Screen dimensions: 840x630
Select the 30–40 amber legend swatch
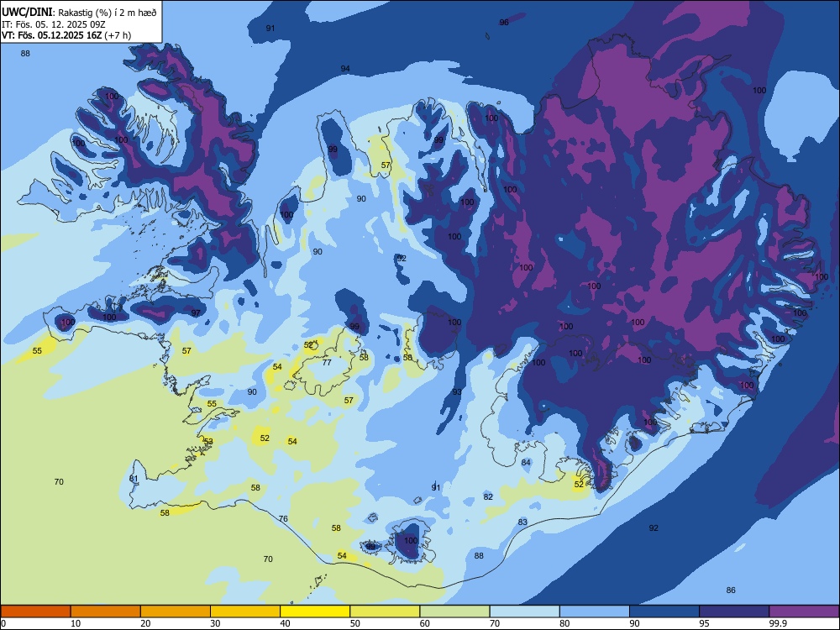click(245, 612)
